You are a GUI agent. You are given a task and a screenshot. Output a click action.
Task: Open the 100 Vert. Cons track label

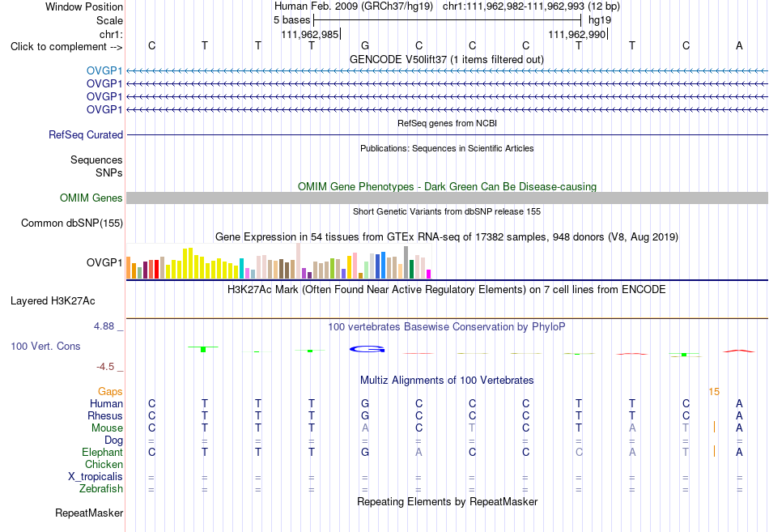point(45,346)
